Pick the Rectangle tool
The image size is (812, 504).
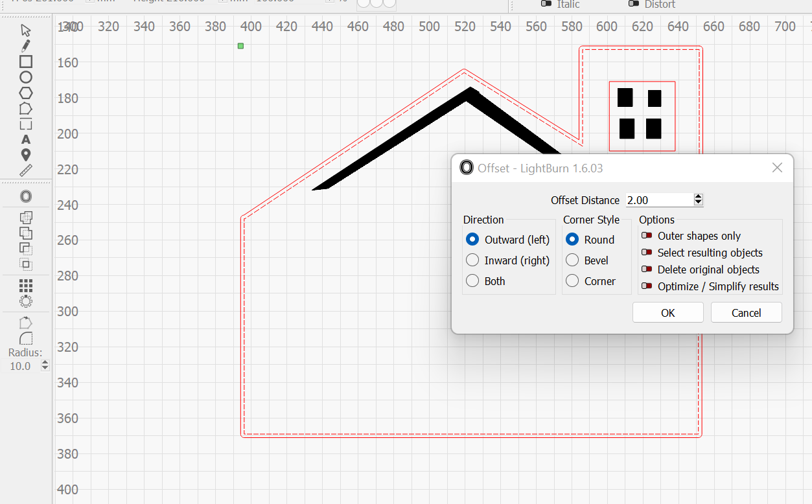26,61
